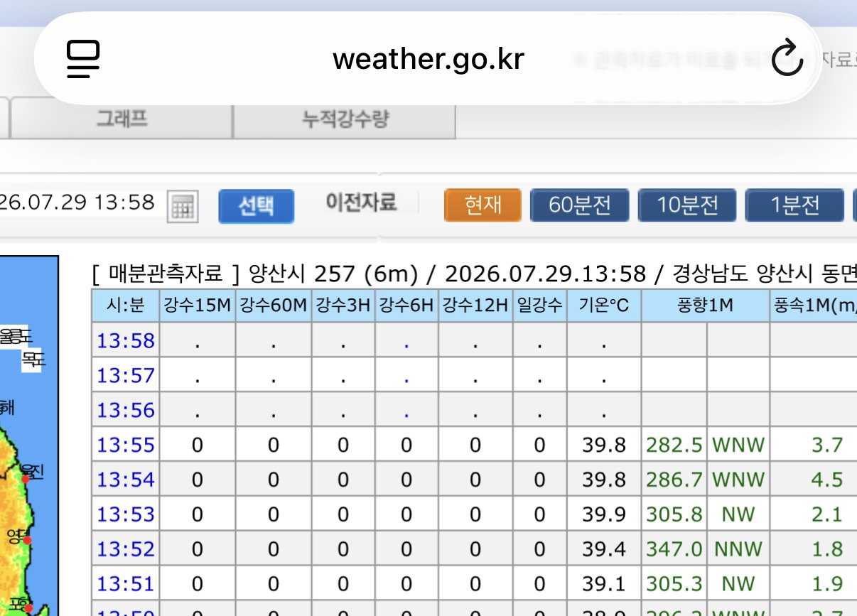This screenshot has width=857, height=616.
Task: Go back with the 60분전 button
Action: tap(580, 205)
